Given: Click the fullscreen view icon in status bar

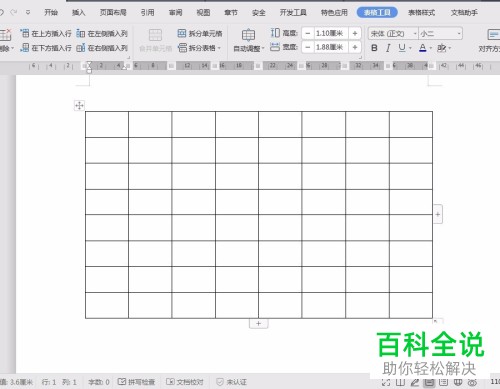Looking at the screenshot, I should pos(386,382).
